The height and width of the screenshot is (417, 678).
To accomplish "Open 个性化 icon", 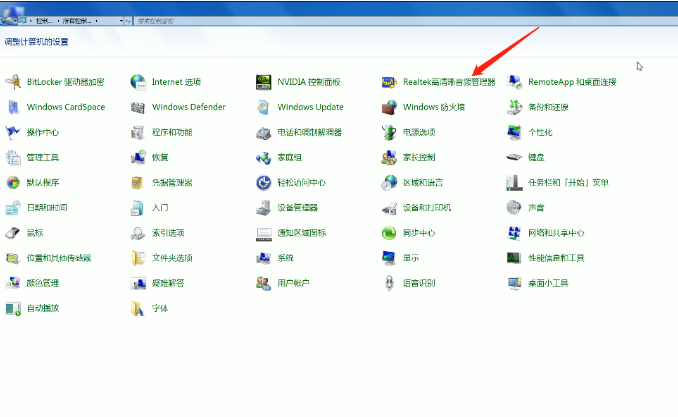I will tap(515, 132).
